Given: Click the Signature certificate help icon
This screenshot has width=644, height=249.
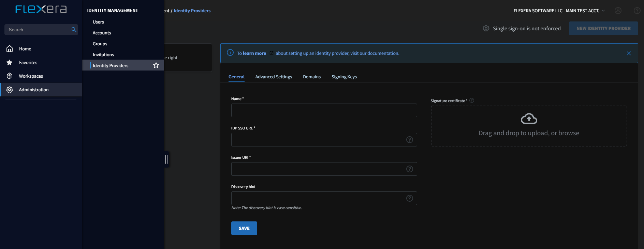Looking at the screenshot, I should tap(472, 100).
